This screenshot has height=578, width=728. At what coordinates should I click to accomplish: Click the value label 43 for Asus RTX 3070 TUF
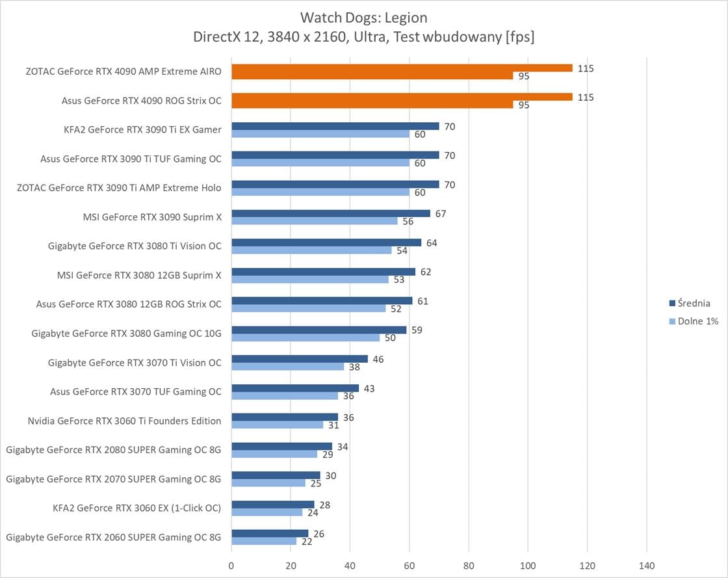pos(369,389)
